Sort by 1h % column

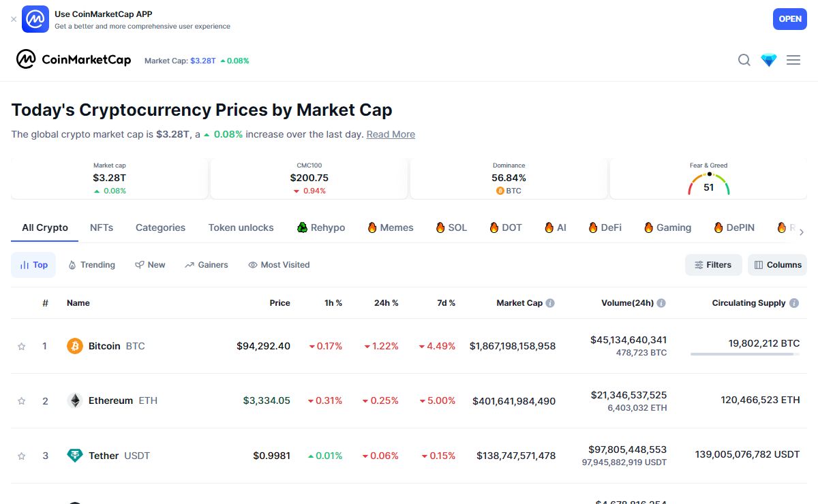pos(333,303)
